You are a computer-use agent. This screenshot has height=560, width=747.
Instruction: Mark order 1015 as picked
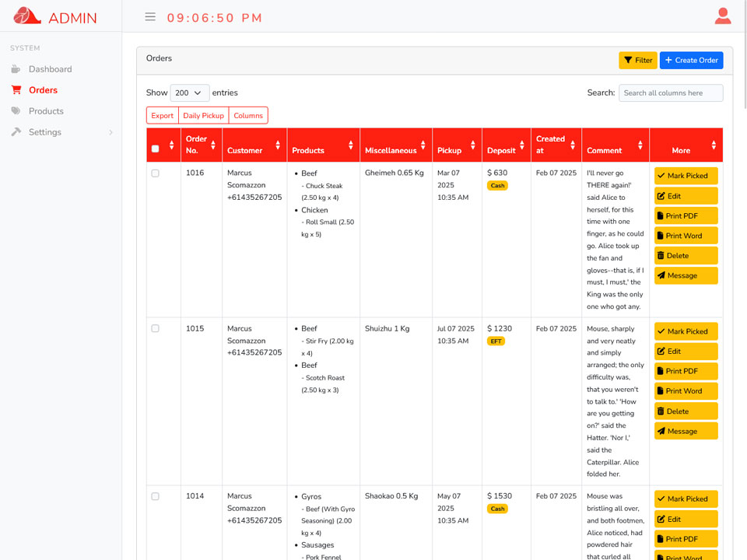click(x=686, y=331)
